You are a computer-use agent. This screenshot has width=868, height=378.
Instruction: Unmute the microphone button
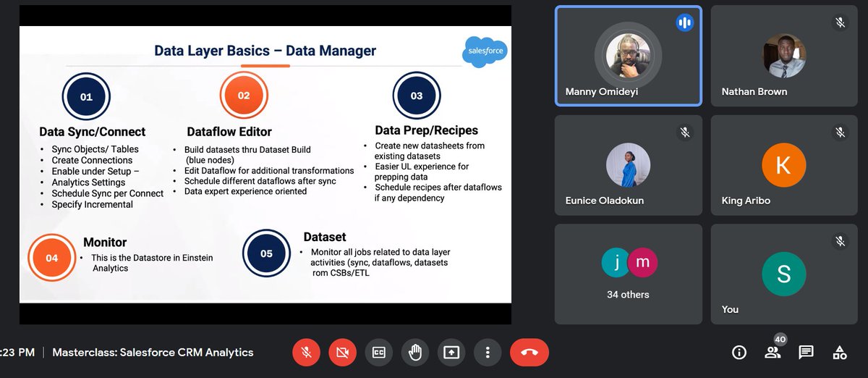click(307, 353)
